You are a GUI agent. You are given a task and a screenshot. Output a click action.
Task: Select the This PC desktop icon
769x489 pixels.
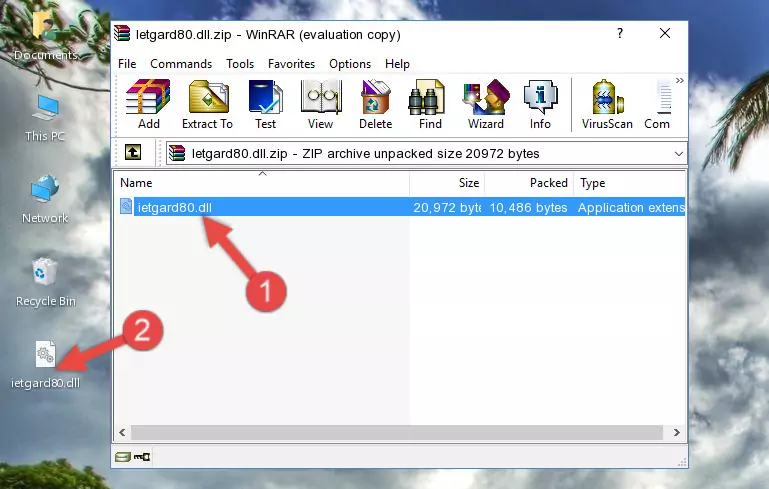[x=45, y=118]
